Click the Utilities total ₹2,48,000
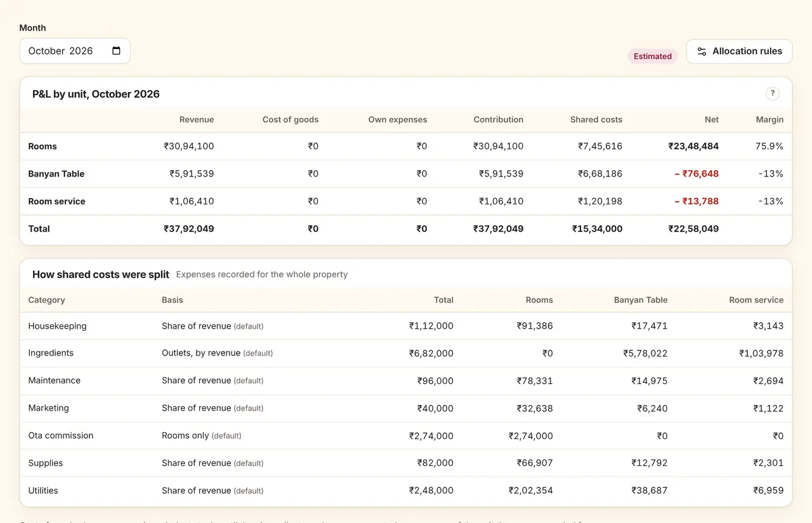The image size is (812, 523). coord(431,491)
